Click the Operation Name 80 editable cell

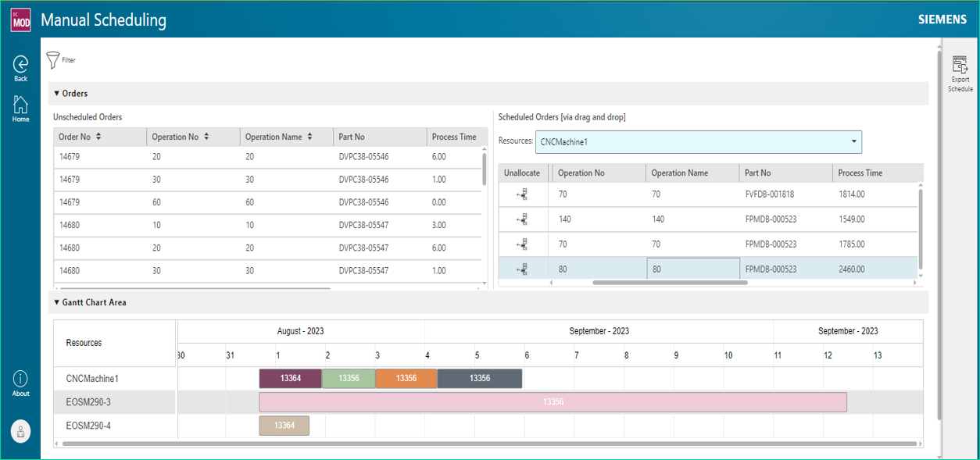(x=693, y=269)
